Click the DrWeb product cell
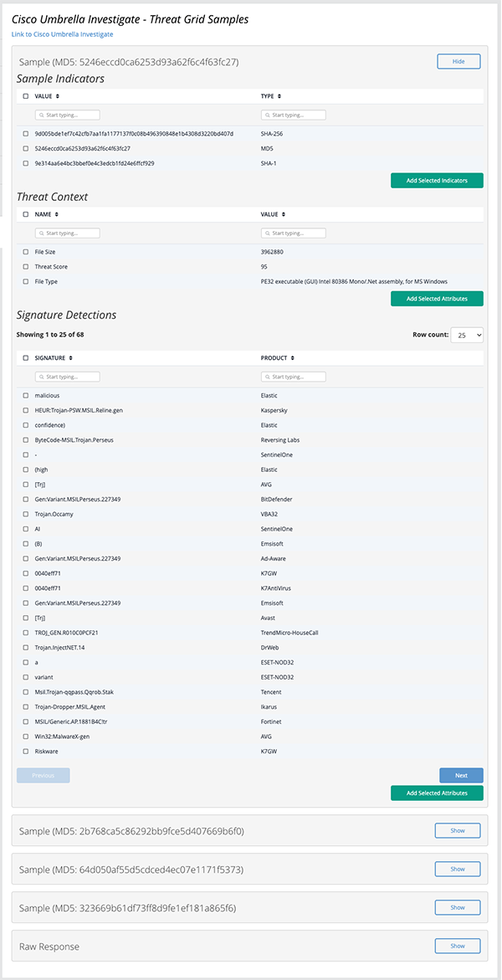This screenshot has width=502, height=980. tap(270, 648)
